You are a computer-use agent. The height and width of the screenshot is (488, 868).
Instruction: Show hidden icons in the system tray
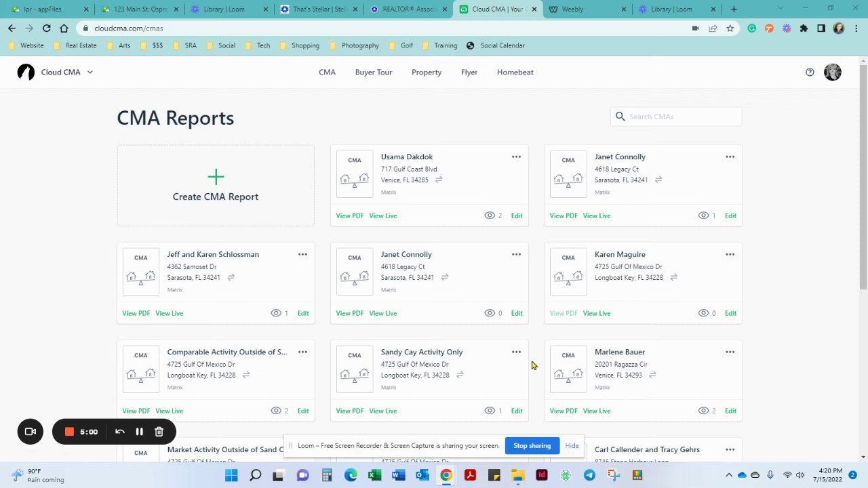(x=729, y=475)
